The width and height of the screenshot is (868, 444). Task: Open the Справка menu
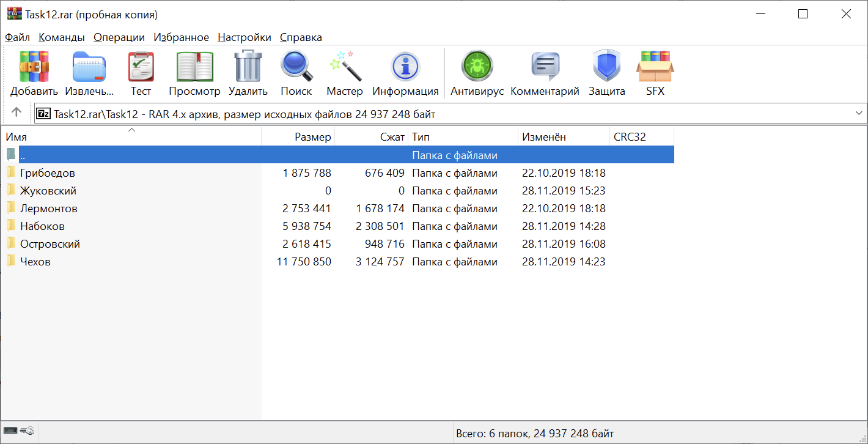[301, 37]
